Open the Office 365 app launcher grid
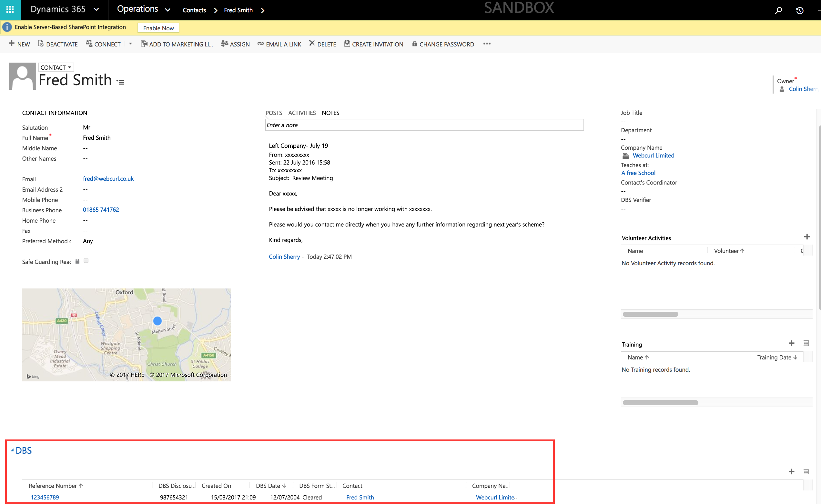This screenshot has width=821, height=504. [x=10, y=10]
